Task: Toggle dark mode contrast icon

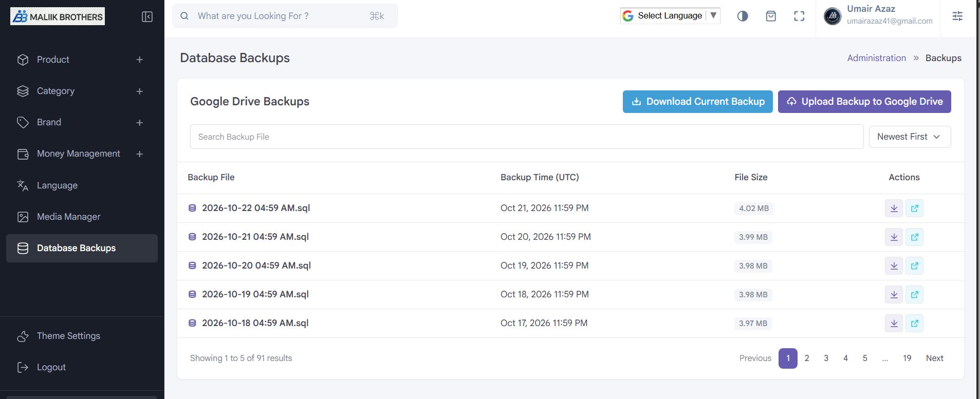Action: point(743,16)
